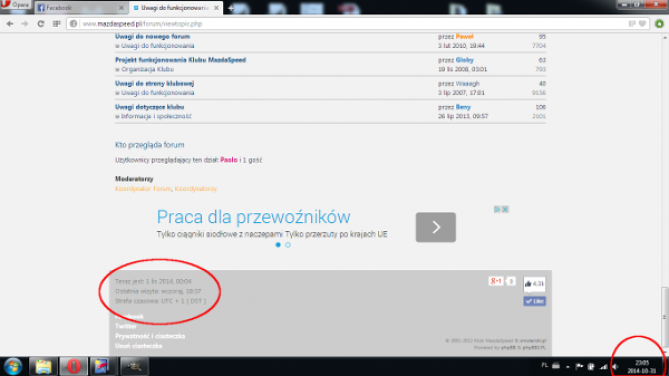View profile of user Pawel

(x=464, y=37)
